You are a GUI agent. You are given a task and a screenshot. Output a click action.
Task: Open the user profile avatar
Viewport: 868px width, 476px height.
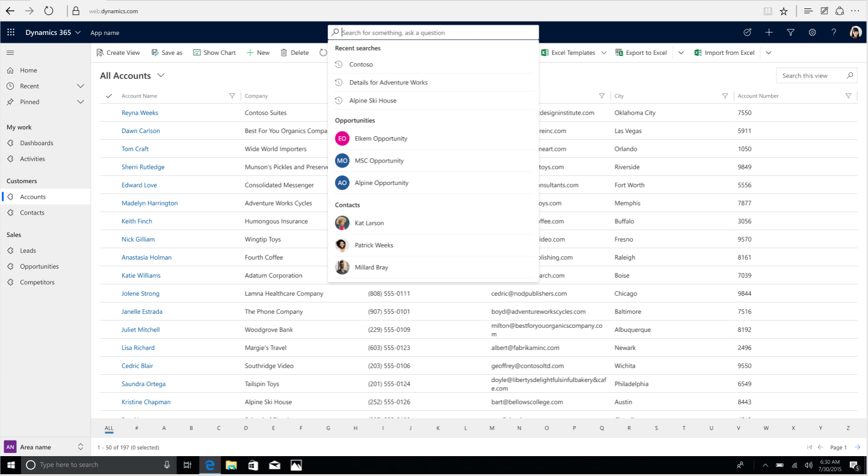pyautogui.click(x=855, y=33)
